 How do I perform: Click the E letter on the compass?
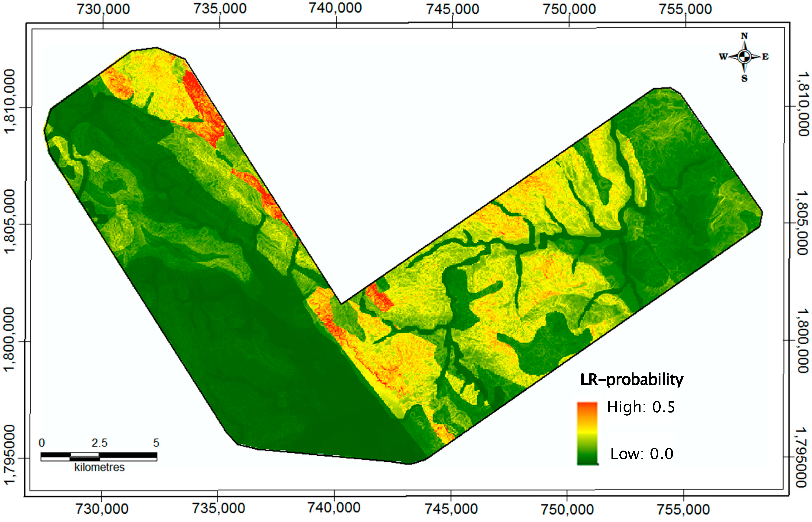pyautogui.click(x=765, y=57)
